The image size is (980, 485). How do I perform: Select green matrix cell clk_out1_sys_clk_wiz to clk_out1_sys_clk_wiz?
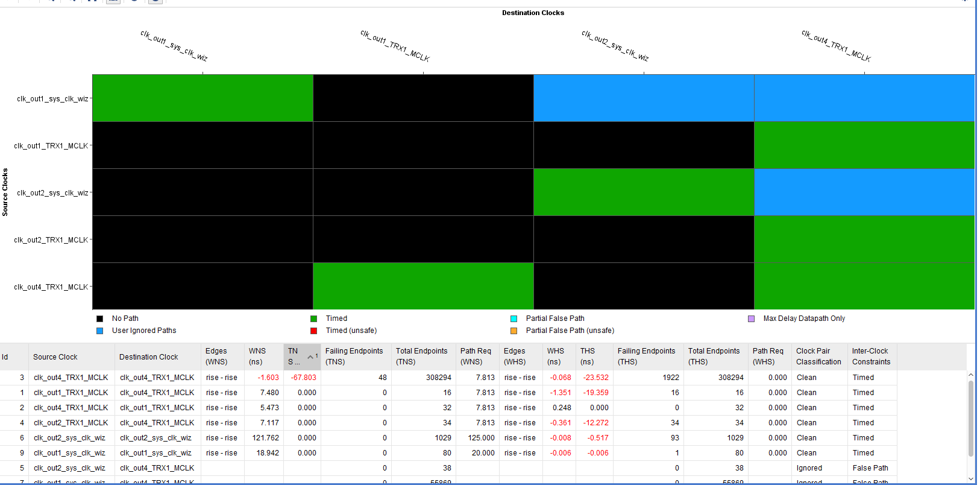click(203, 98)
